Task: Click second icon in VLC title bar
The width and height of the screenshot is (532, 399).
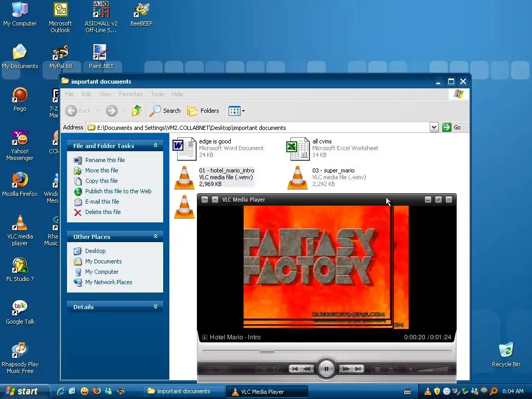Action: pyautogui.click(x=215, y=199)
